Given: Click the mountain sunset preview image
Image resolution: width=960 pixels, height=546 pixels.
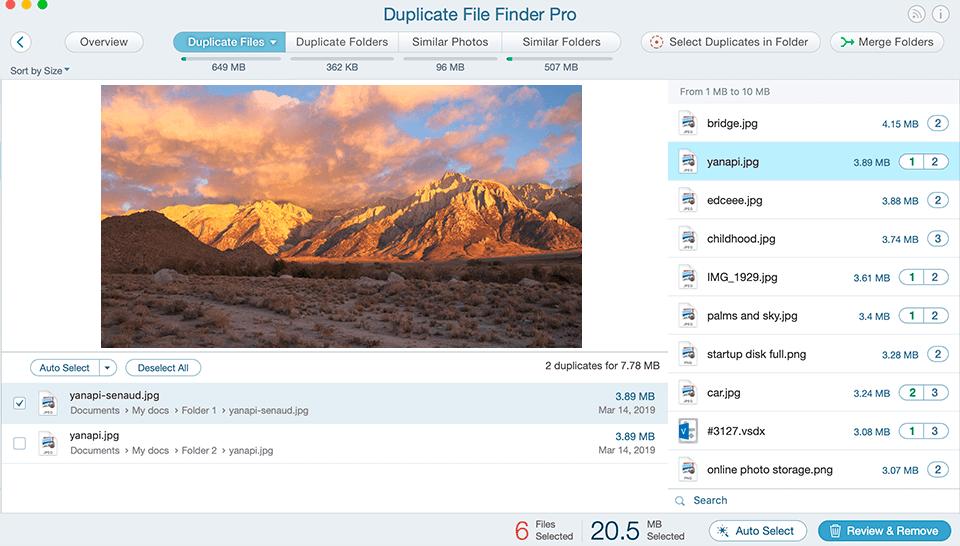Looking at the screenshot, I should point(341,216).
